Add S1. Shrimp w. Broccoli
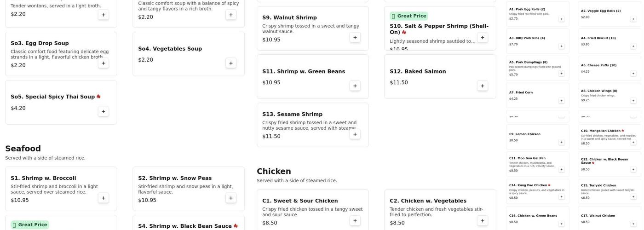 click(x=103, y=198)
